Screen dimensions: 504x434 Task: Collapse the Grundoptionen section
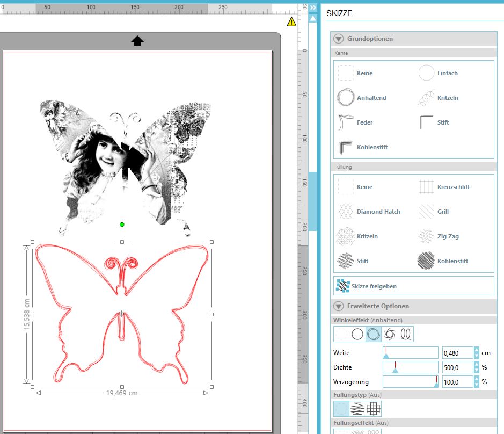pyautogui.click(x=338, y=38)
